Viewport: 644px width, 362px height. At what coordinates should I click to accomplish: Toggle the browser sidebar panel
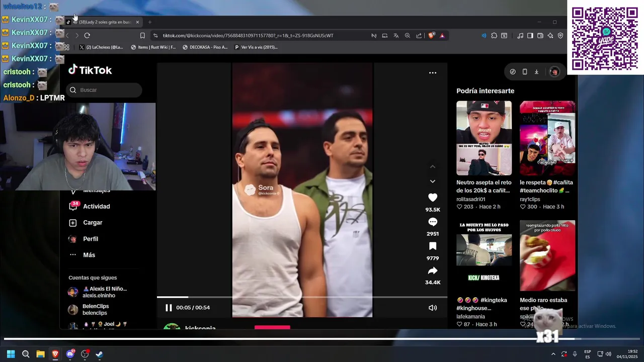530,36
